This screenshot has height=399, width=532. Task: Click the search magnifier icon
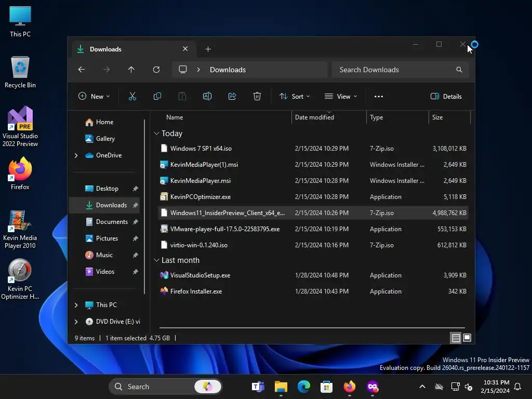click(459, 70)
